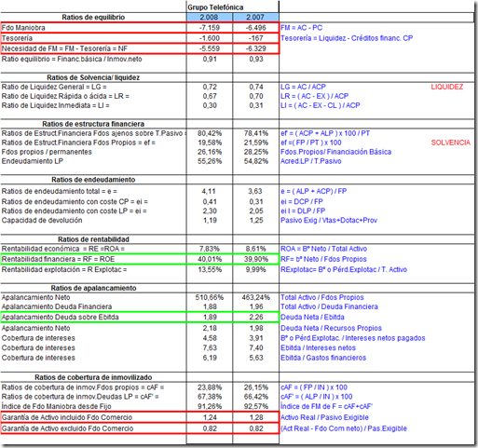Select 'Ratios de cobertura de inmovilizado' heading
The height and width of the screenshot is (448, 478).
click(93, 377)
